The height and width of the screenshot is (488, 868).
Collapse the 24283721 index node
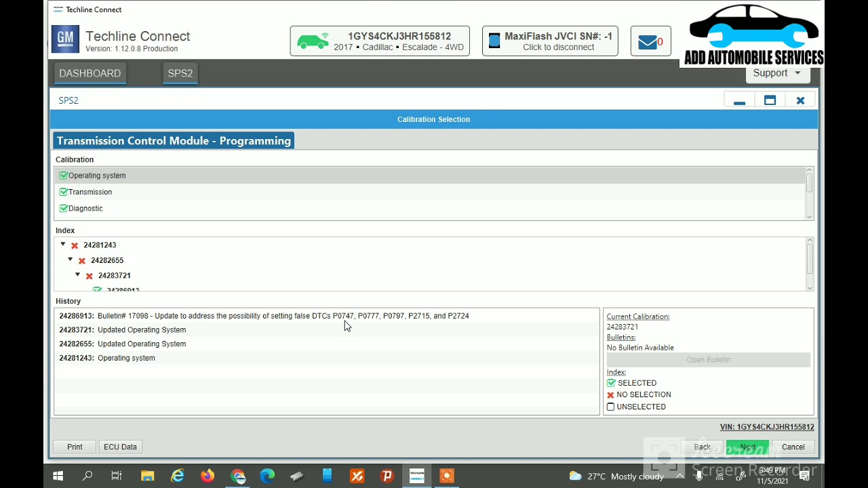[77, 274]
